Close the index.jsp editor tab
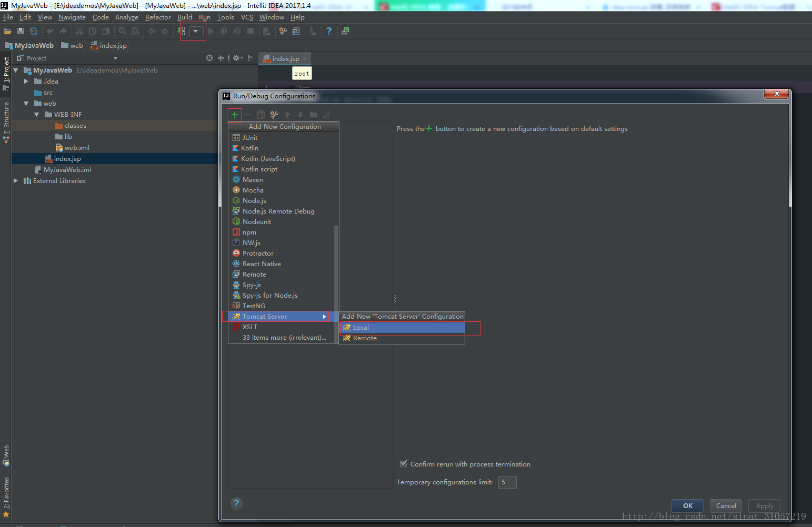Screen dimensions: 812x527 pos(305,58)
